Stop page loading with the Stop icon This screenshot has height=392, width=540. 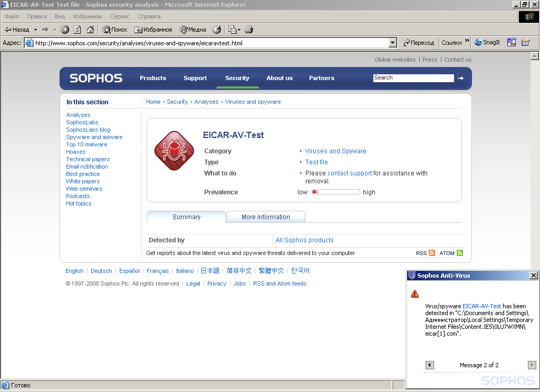point(65,30)
